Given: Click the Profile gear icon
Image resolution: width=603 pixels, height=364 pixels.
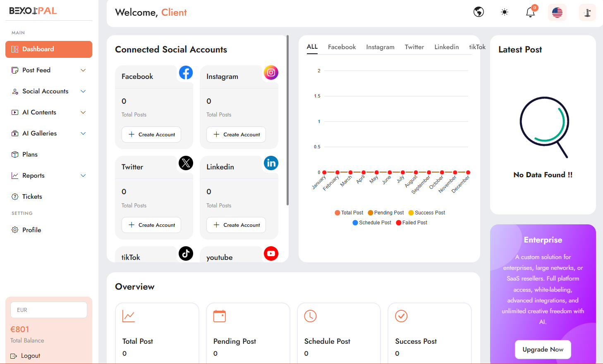Looking at the screenshot, I should (x=15, y=230).
